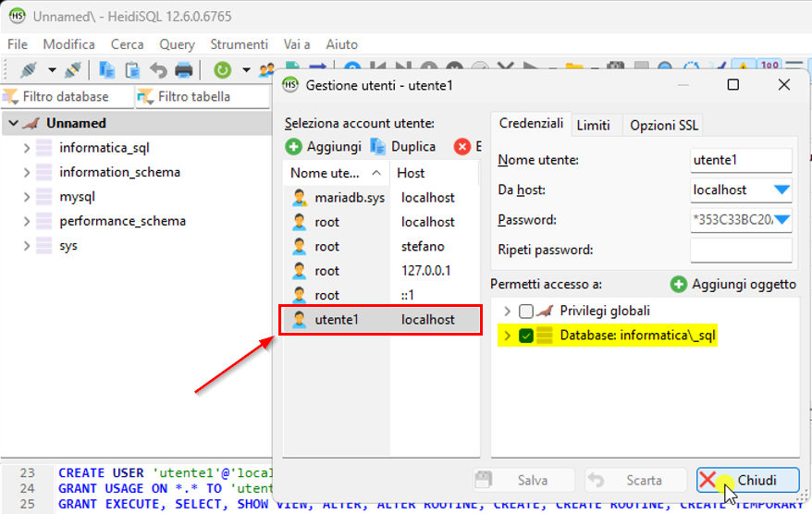The width and height of the screenshot is (812, 514).
Task: Sort by the Nome ute... column header
Action: [336, 173]
